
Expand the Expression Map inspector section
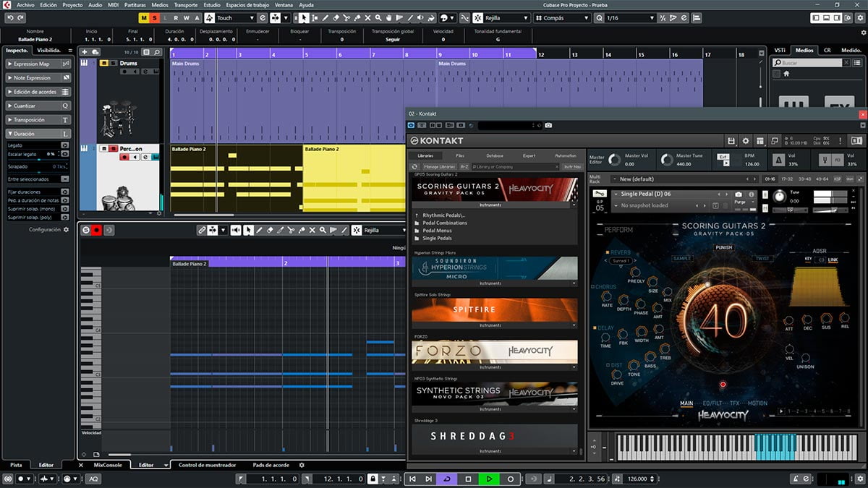(x=38, y=64)
